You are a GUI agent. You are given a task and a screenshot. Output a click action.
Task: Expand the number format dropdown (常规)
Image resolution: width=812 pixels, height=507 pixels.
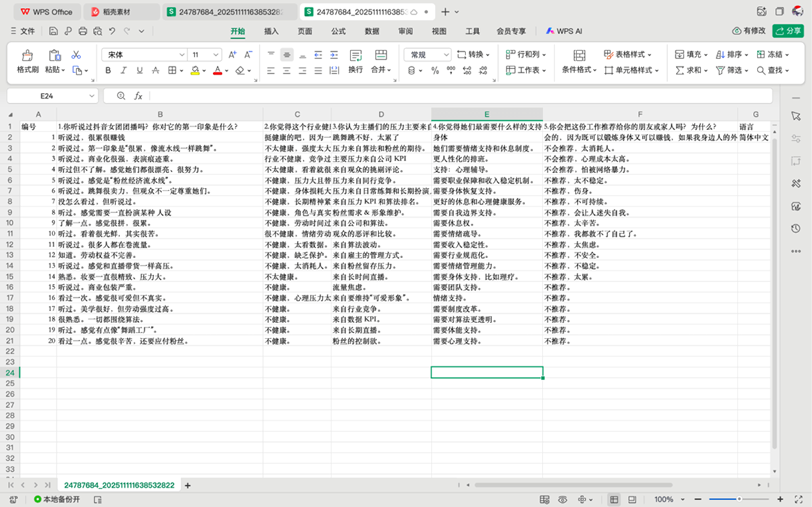(x=429, y=55)
